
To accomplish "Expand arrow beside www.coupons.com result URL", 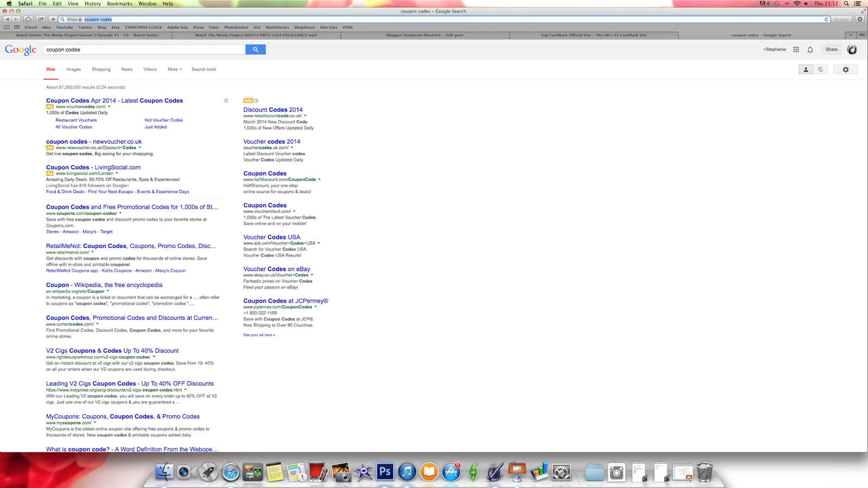I will tap(120, 214).
